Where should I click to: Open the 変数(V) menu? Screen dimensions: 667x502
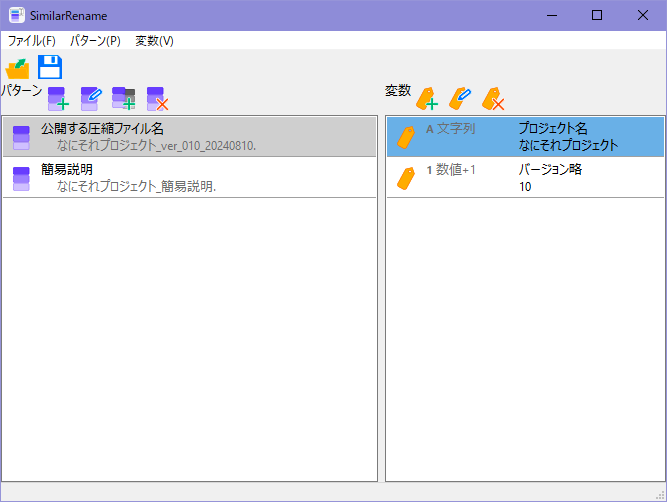(154, 41)
